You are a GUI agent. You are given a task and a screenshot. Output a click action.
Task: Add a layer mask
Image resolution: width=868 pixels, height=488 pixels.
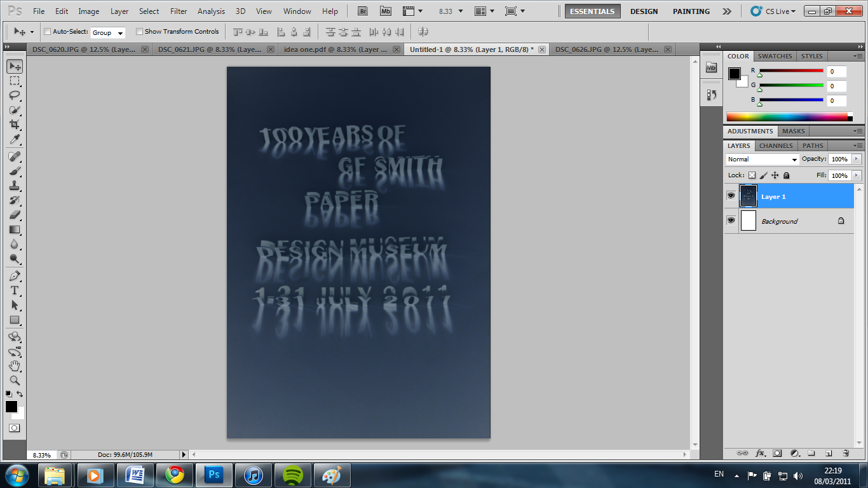[777, 453]
